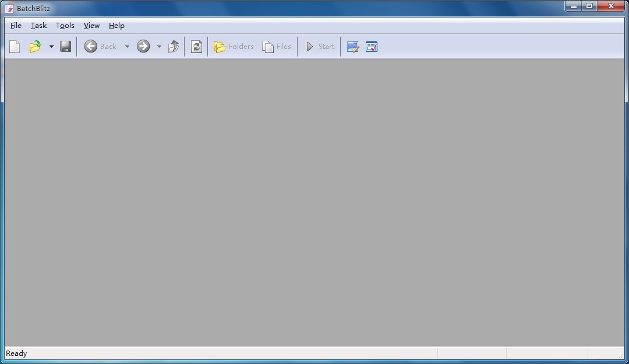Open a file with the folder icon
The height and width of the screenshot is (364, 629).
pos(35,47)
